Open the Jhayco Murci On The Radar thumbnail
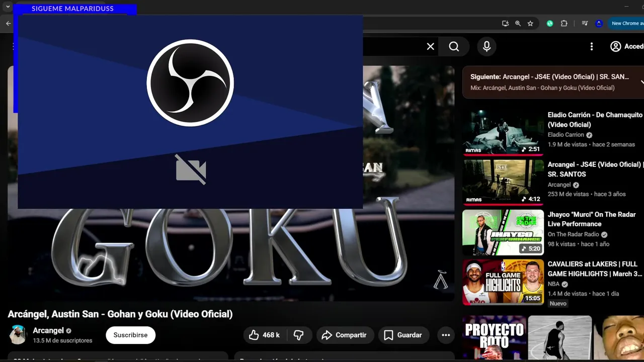644x362 pixels. (503, 232)
